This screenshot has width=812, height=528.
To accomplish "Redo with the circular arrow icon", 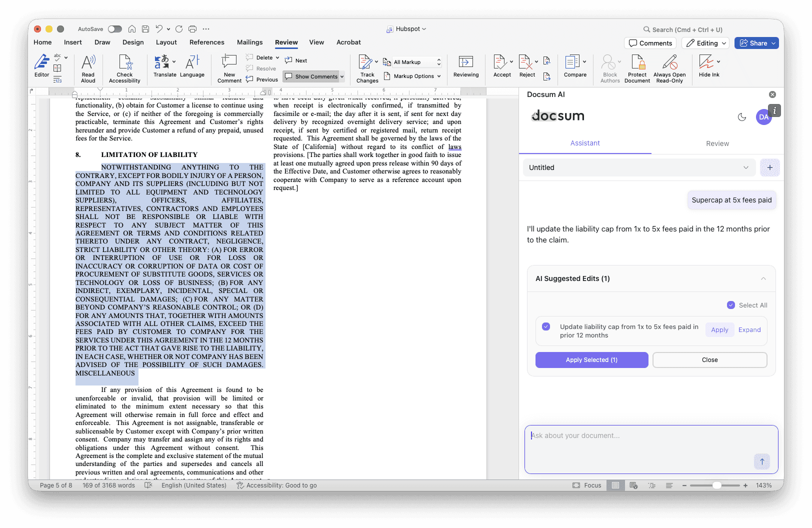I will pyautogui.click(x=179, y=29).
